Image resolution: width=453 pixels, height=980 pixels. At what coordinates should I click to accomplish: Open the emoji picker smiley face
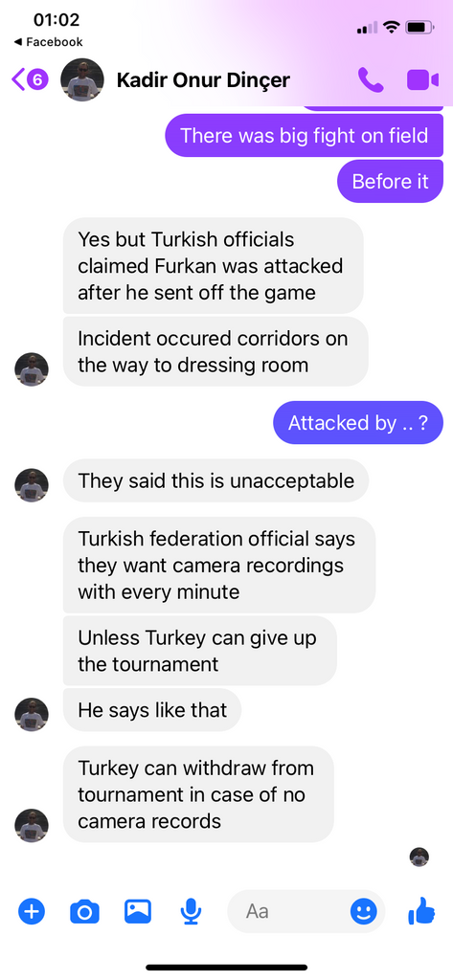pos(364,912)
